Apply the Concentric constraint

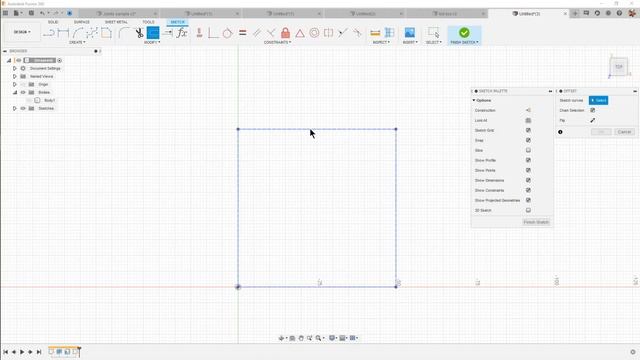tap(314, 33)
